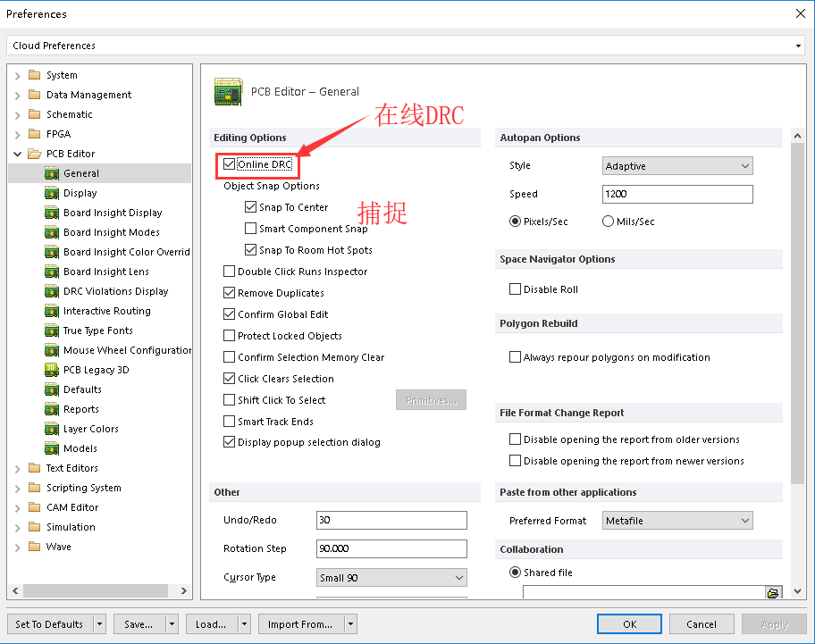The width and height of the screenshot is (815, 644).
Task: Select PCB Legacy 3D page
Action: coord(97,370)
